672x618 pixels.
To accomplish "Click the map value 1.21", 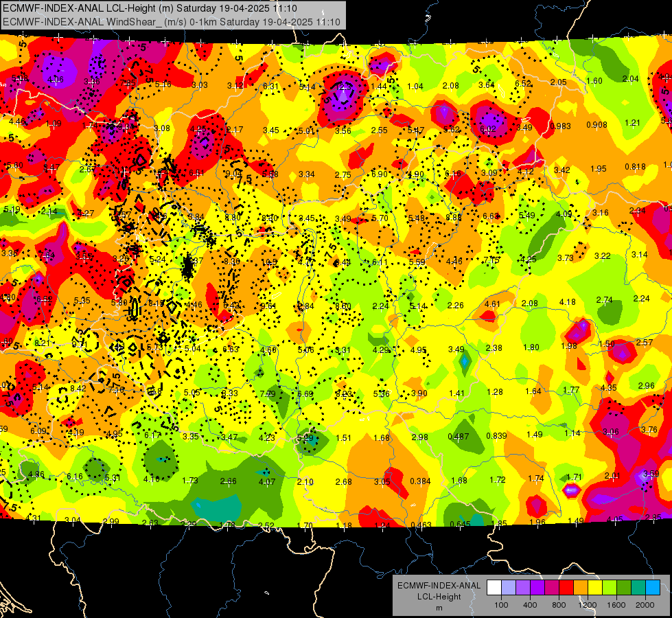I will [633, 123].
